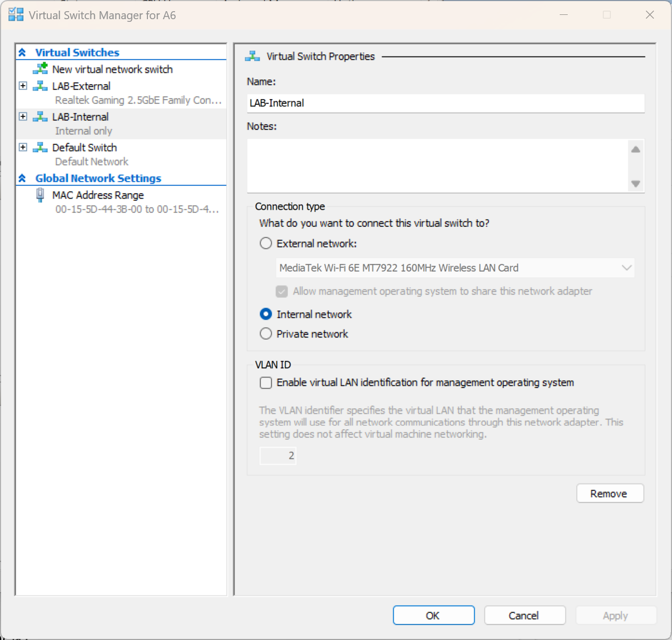Click the Virtual Switches section header
The image size is (672, 640).
(77, 52)
